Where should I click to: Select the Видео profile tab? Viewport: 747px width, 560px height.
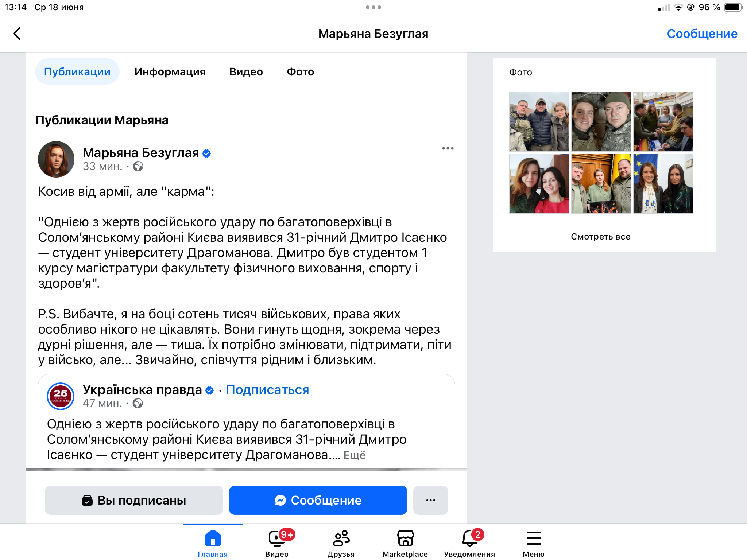[x=246, y=72]
